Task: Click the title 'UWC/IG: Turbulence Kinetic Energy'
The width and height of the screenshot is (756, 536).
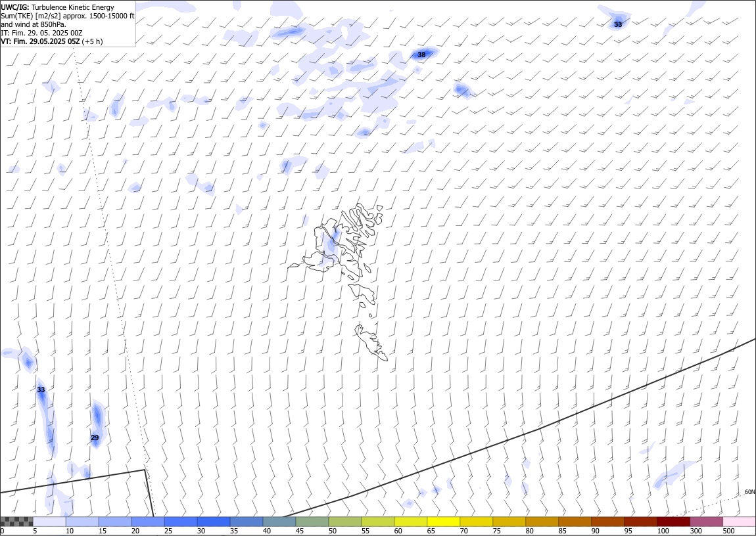Action: (x=57, y=7)
